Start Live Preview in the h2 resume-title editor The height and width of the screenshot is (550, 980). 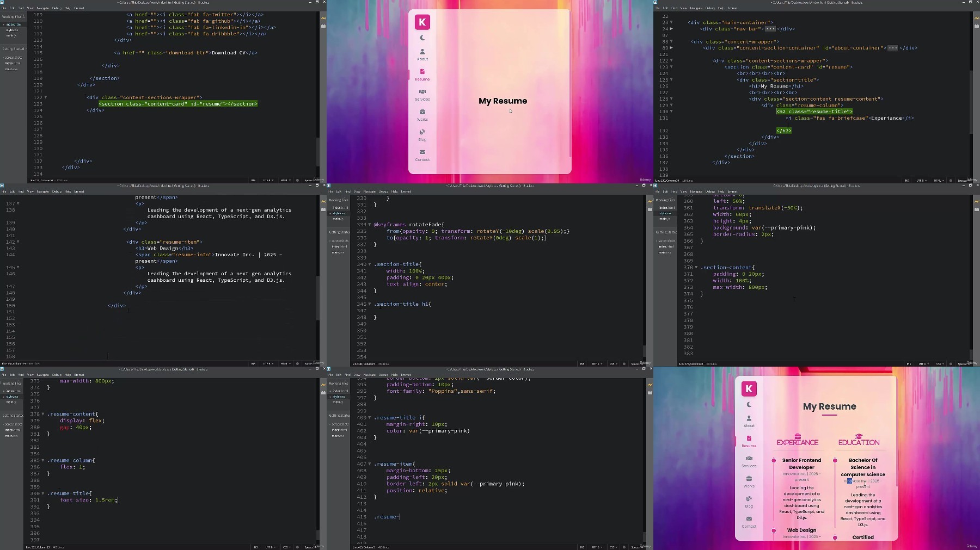[977, 18]
